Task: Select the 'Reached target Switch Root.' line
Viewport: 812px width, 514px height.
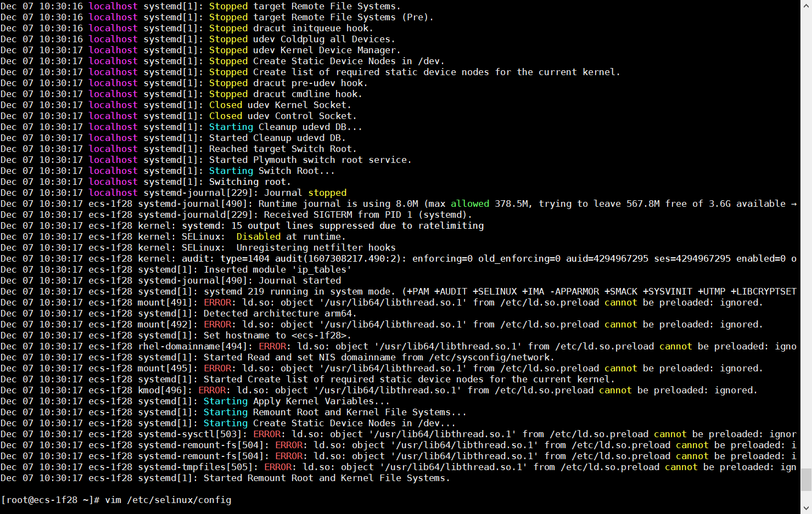Action: tap(178, 149)
